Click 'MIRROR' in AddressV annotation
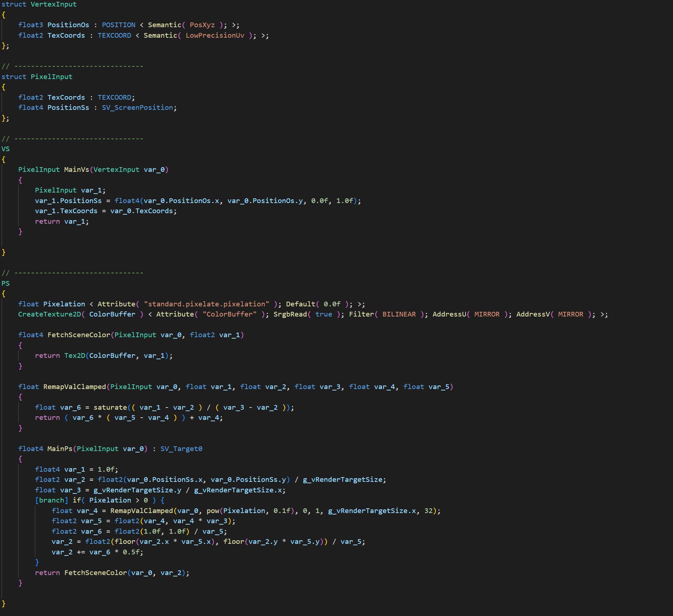673x616 pixels. tap(571, 314)
